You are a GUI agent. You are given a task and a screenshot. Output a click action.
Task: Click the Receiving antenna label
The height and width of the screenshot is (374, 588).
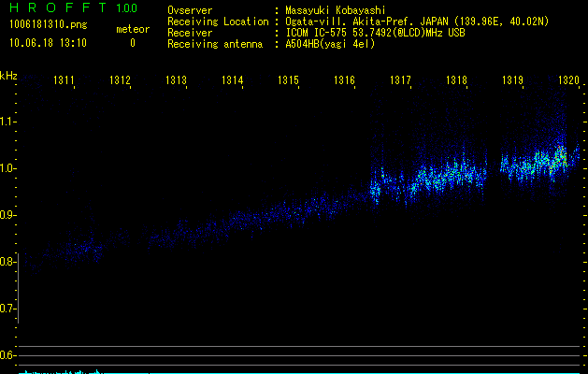tap(215, 44)
